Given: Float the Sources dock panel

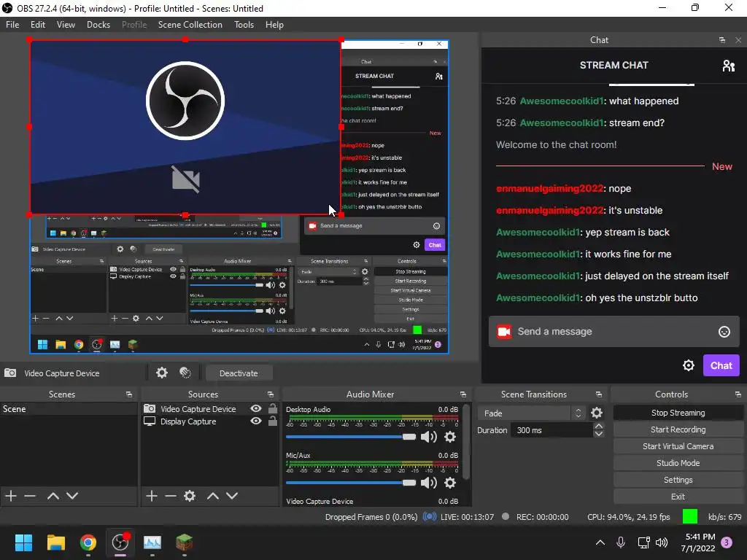Looking at the screenshot, I should tap(271, 394).
